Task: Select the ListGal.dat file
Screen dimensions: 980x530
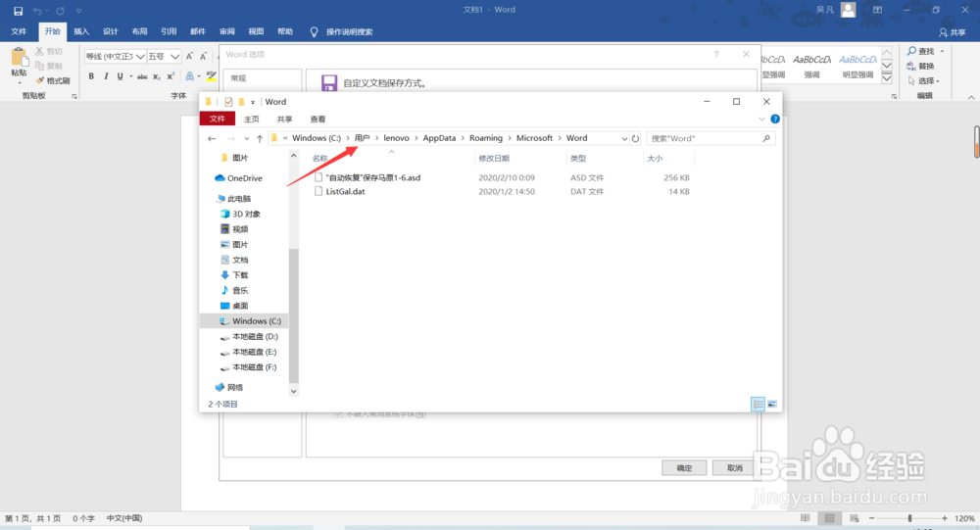Action: 345,192
